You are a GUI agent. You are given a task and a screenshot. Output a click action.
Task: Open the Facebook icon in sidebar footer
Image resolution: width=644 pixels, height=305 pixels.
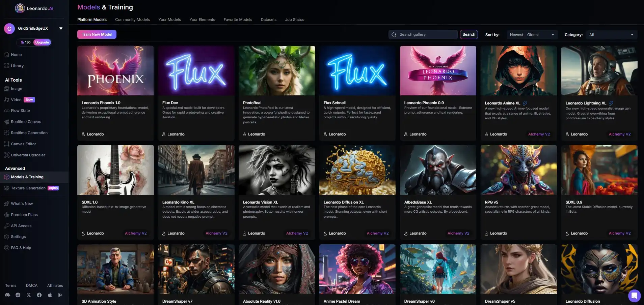(x=39, y=295)
